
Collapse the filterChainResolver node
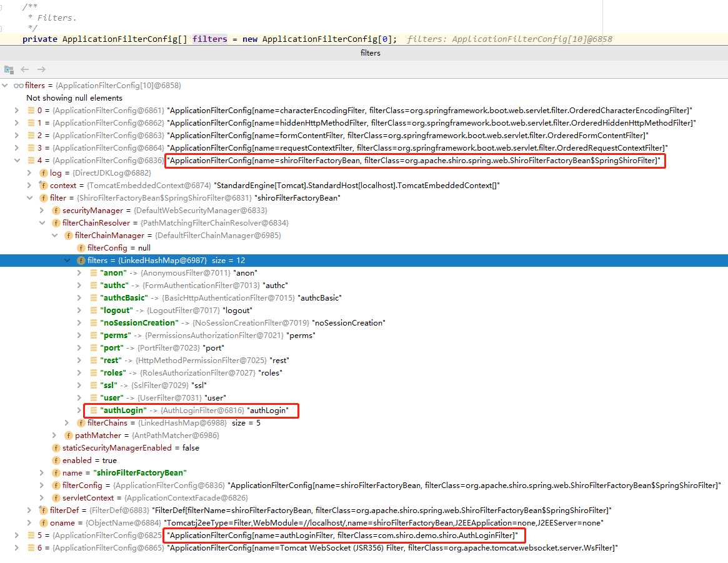(42, 223)
